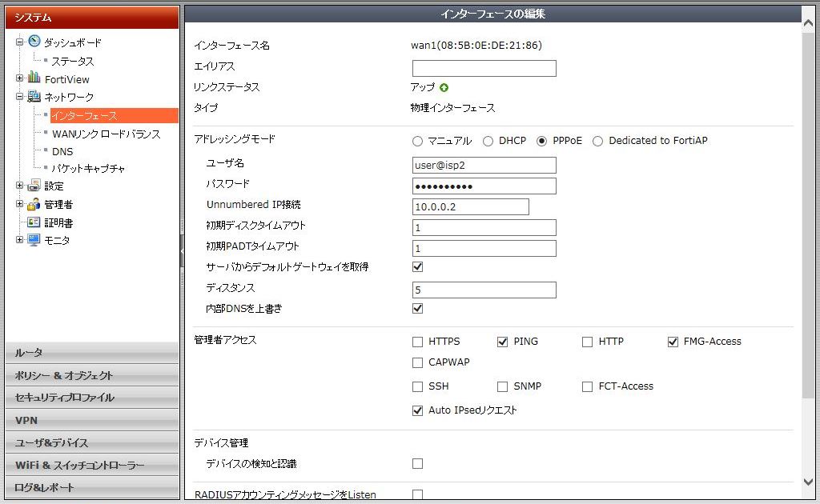Click the FortiView chart icon
Screen dimensions: 820x504
34,78
